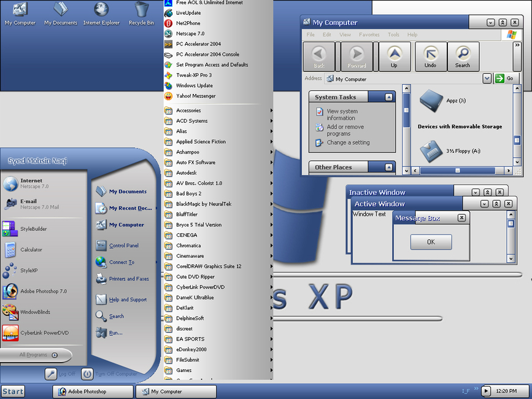Open Internet Netscape 7.0 entry

(42, 184)
